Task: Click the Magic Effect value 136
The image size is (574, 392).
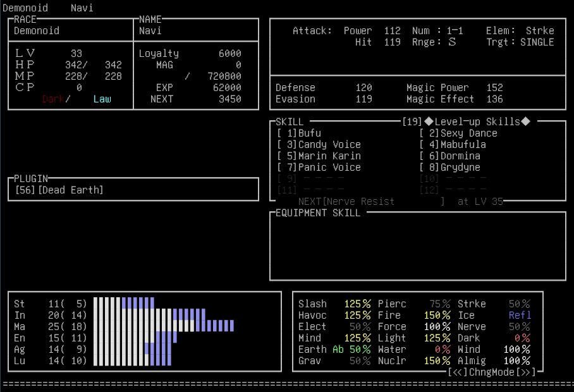Action: [x=494, y=99]
